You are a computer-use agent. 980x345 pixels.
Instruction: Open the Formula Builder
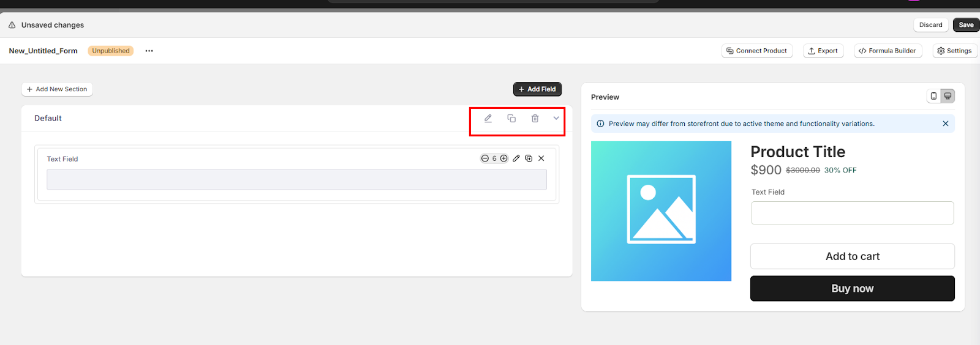pos(888,51)
